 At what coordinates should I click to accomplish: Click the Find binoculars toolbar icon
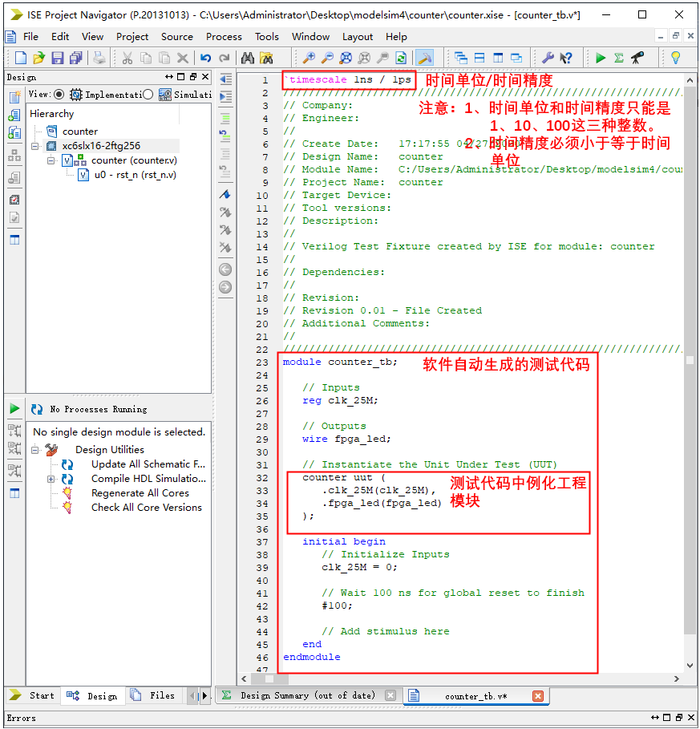point(248,58)
